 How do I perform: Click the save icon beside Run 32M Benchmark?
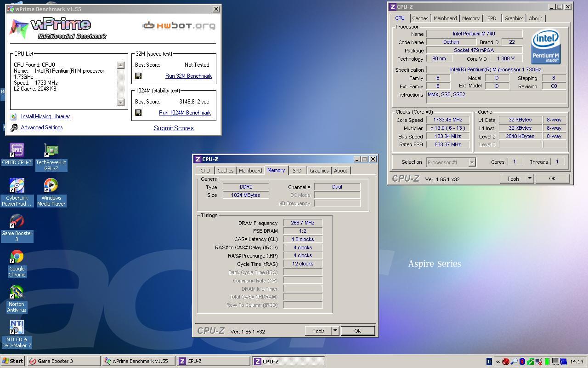coord(138,76)
